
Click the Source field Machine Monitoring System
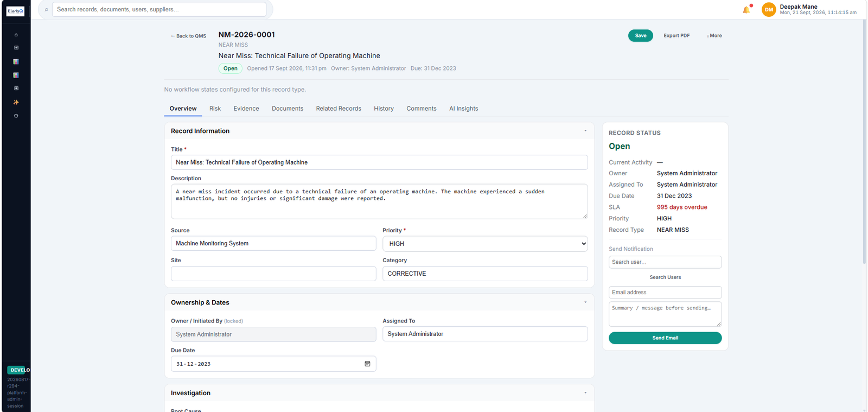coord(273,243)
